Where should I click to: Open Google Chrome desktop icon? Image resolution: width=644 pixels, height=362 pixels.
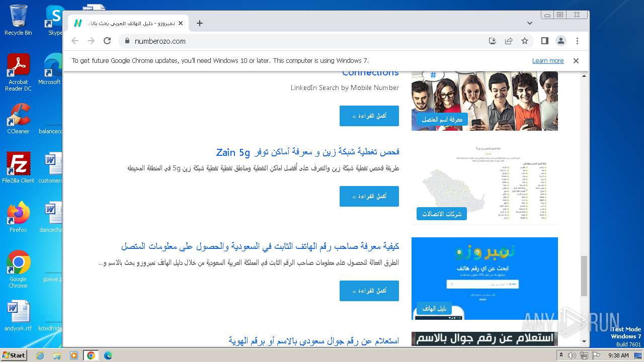click(18, 269)
